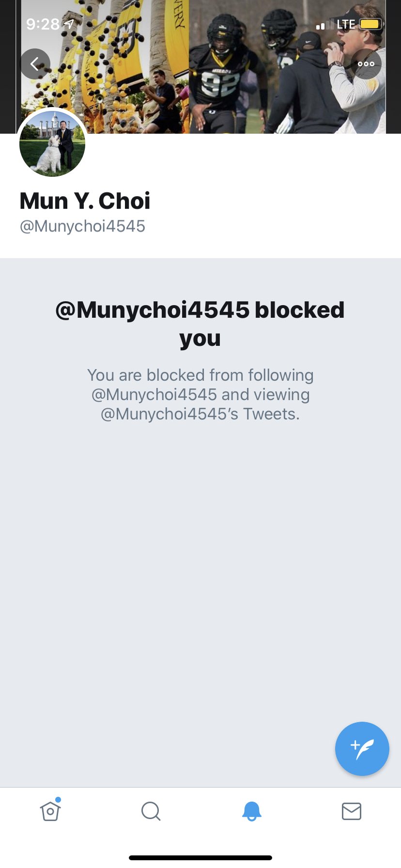The image size is (401, 868).
Task: Open the Notifications bell tab
Action: point(251,811)
